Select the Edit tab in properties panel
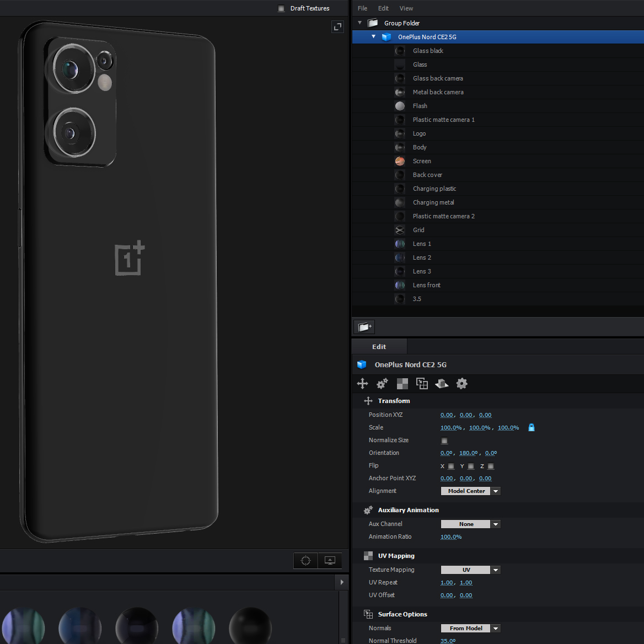644x644 pixels. tap(379, 347)
